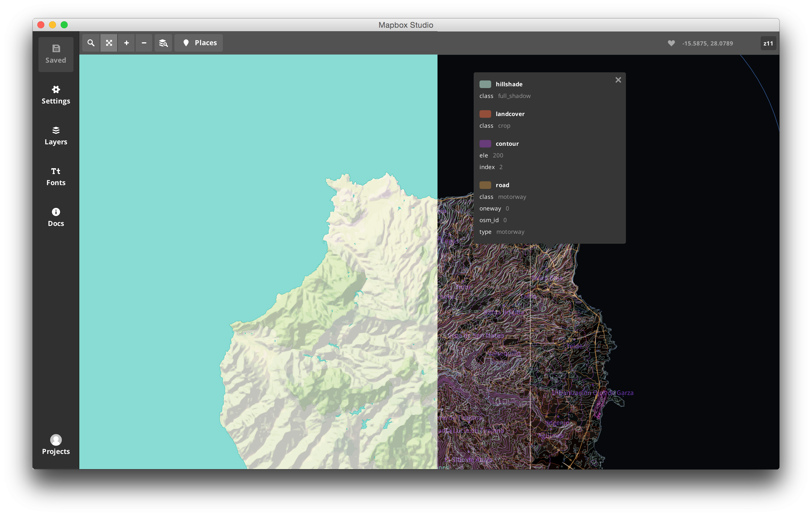Favorite the current map location
The image size is (812, 516).
point(671,43)
